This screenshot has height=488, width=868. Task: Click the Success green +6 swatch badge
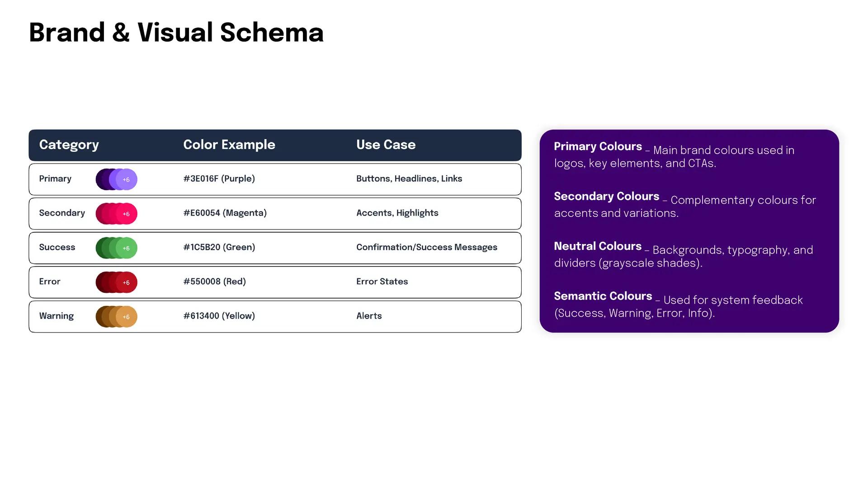click(127, 248)
